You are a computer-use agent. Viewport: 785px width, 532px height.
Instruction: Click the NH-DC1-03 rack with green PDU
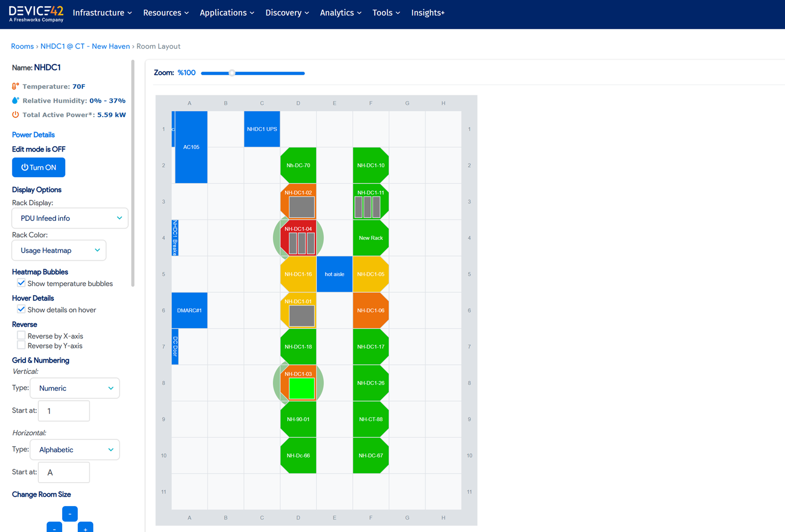point(298,383)
